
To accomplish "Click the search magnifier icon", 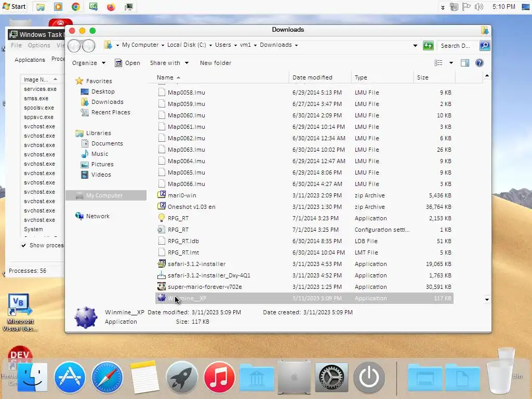I will coord(485,46).
